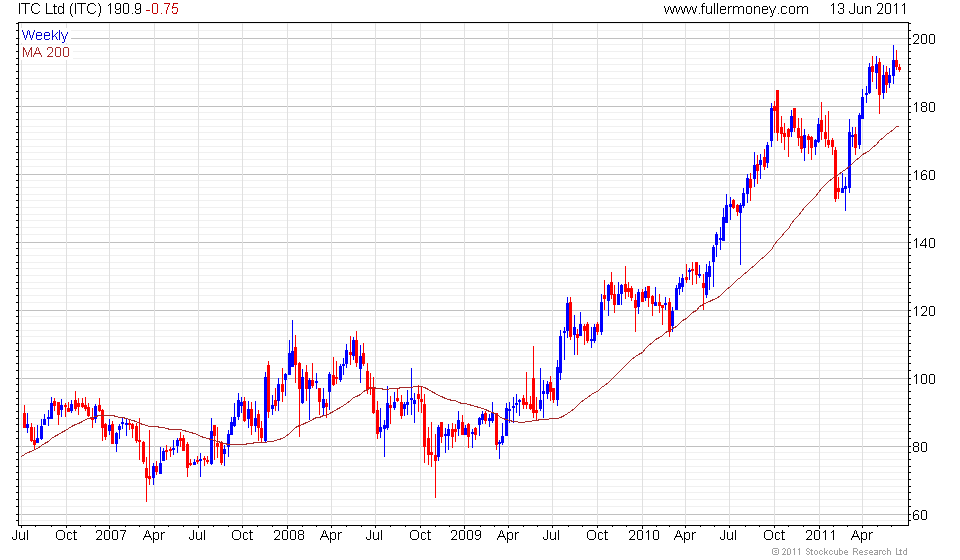This screenshot has height=560, width=960.
Task: Click the 'Weekly' legend label
Action: [x=45, y=35]
